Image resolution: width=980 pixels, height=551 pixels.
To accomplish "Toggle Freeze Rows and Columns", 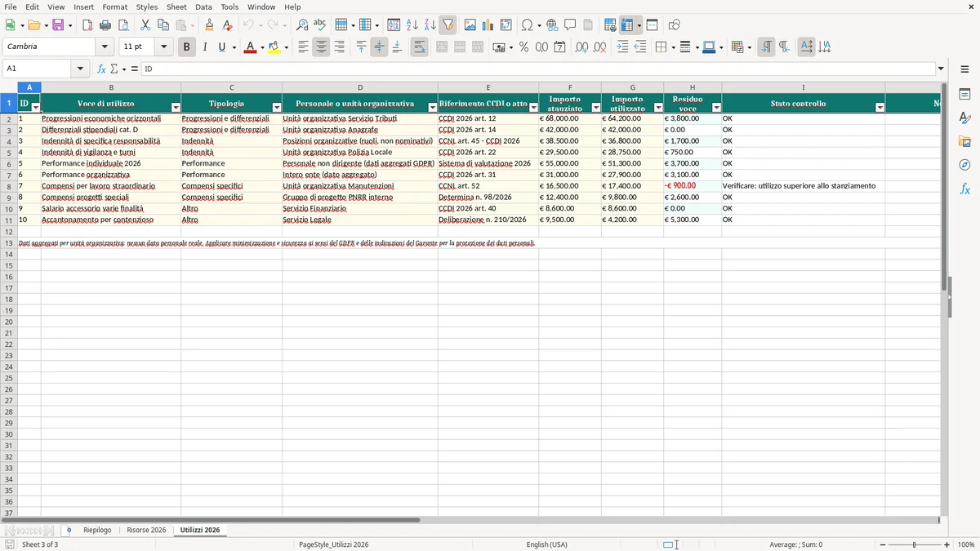I will [626, 25].
